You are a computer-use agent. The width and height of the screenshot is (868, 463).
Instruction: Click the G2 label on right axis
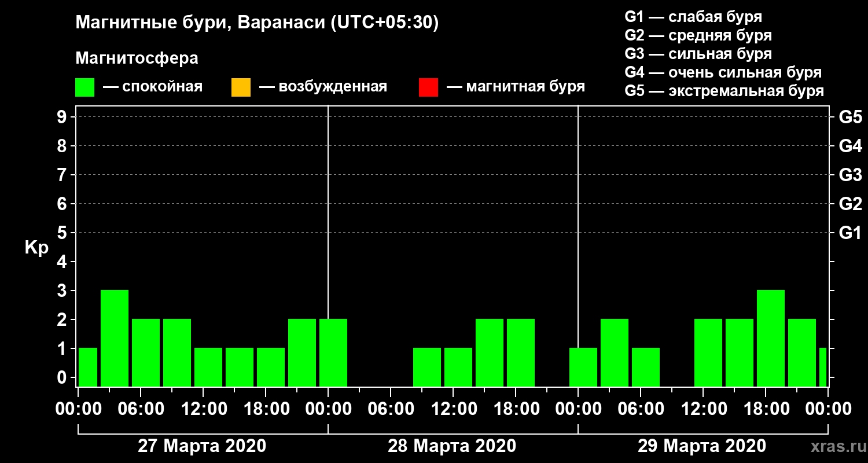(850, 204)
